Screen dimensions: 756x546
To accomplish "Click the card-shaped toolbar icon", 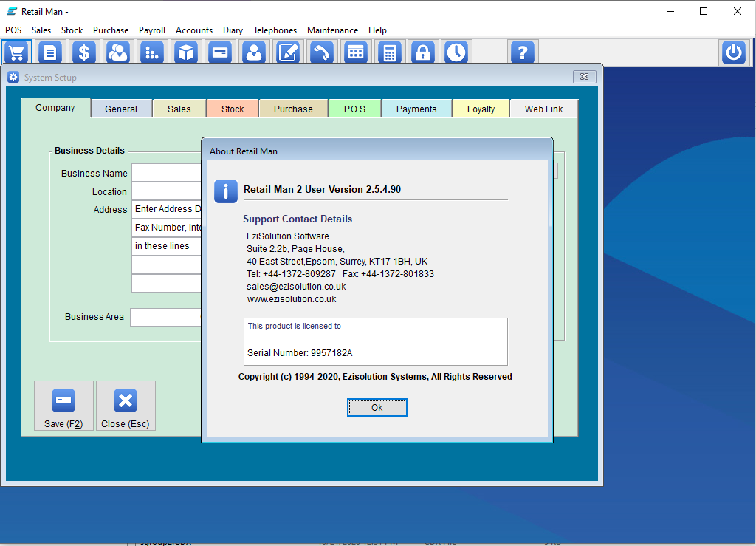I will click(220, 52).
